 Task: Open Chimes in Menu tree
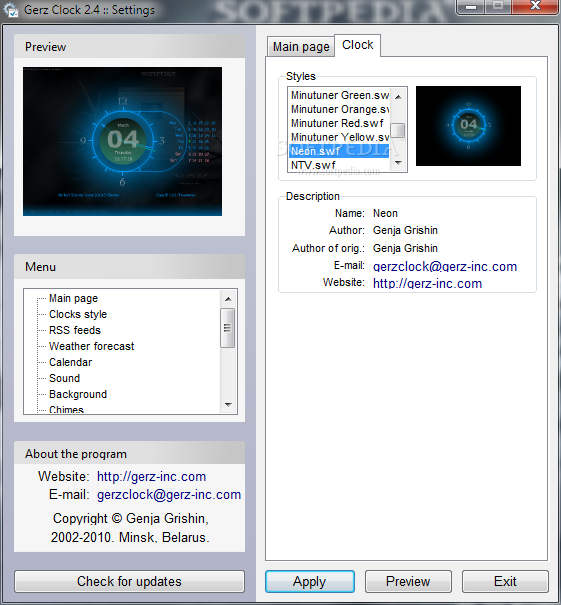point(66,409)
